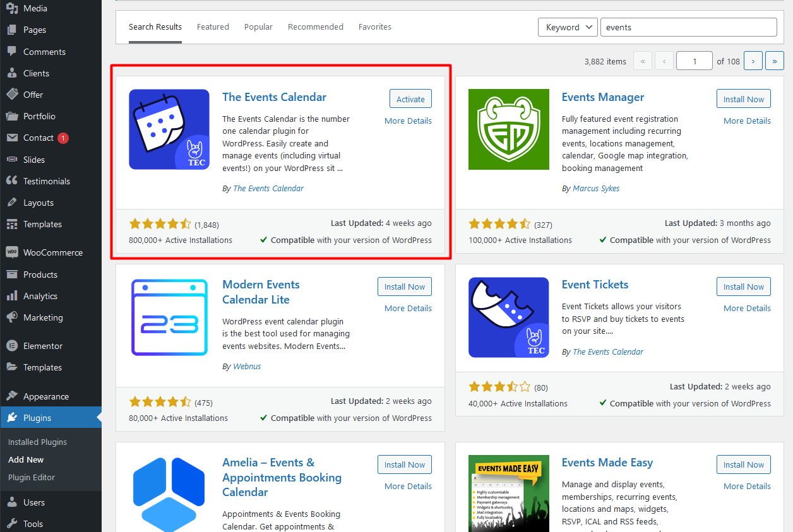Click the Slides sidebar icon
This screenshot has width=793, height=532.
pyautogui.click(x=12, y=160)
